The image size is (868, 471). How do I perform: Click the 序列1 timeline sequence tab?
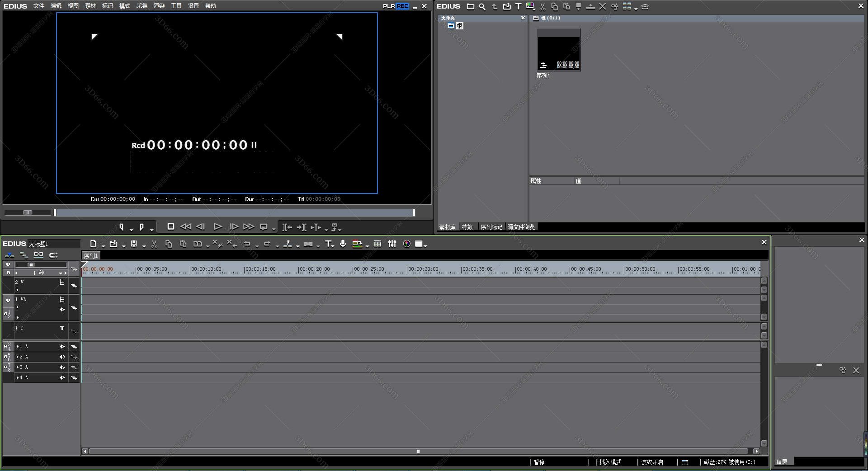coord(91,256)
